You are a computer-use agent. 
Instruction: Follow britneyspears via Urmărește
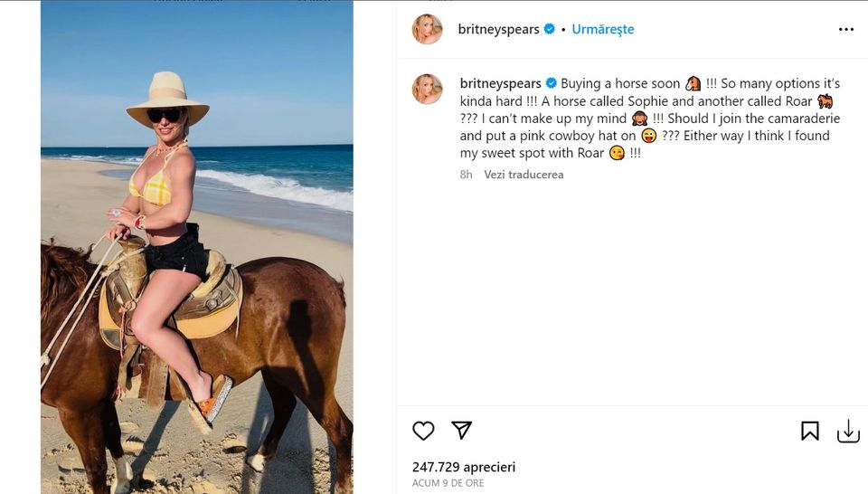[603, 29]
